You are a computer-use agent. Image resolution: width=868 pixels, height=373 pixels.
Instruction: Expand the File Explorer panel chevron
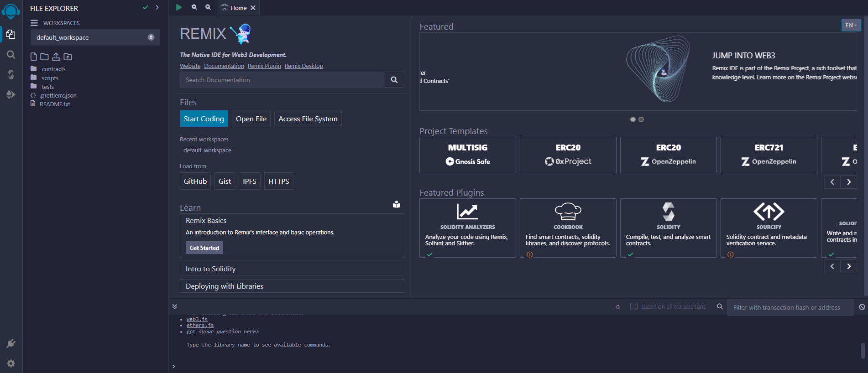click(157, 7)
